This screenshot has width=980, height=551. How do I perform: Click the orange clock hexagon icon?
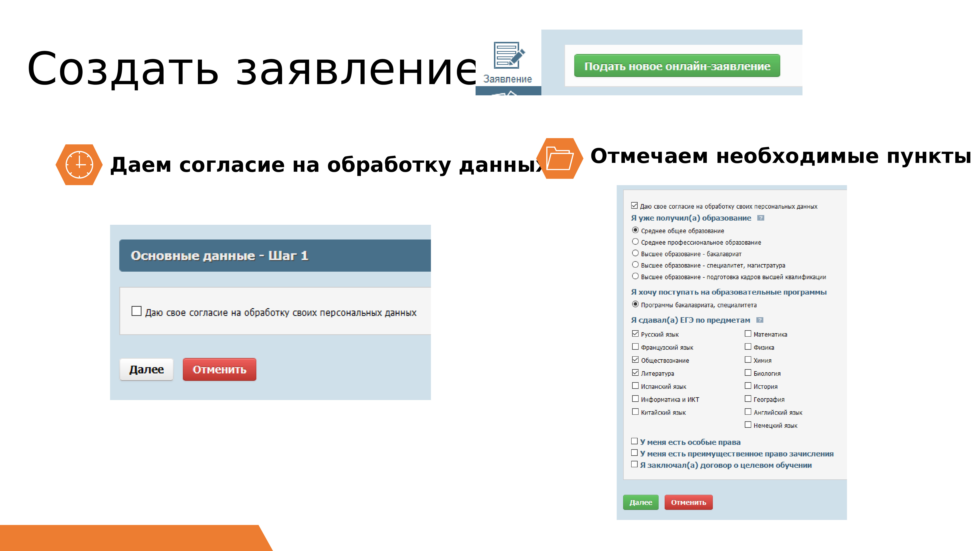click(x=79, y=165)
